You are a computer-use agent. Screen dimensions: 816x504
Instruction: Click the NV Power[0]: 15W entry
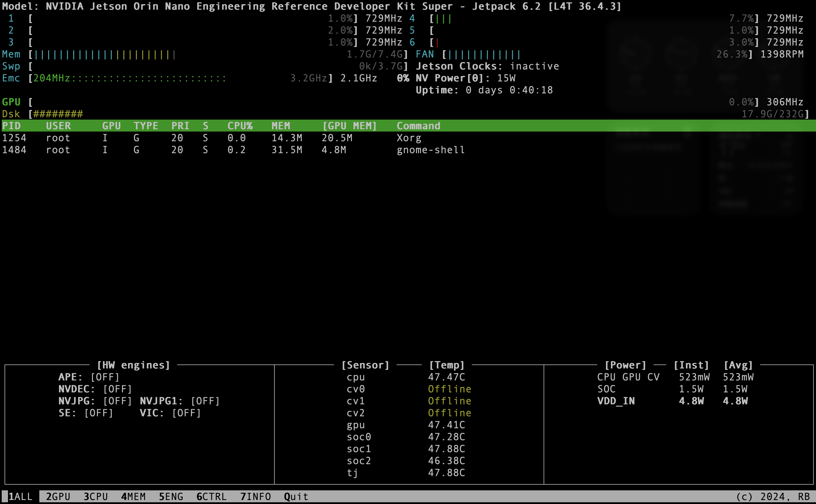click(466, 78)
